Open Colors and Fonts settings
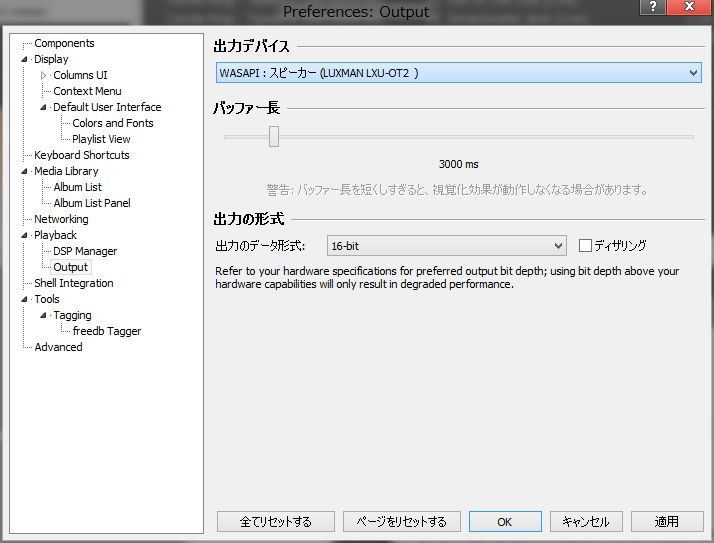The width and height of the screenshot is (714, 543). click(113, 123)
